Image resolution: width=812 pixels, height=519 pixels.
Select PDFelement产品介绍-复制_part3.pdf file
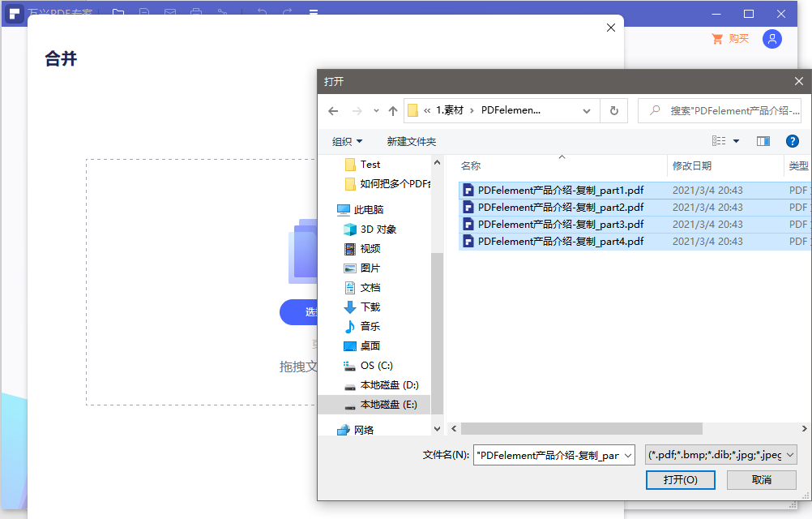pyautogui.click(x=560, y=224)
